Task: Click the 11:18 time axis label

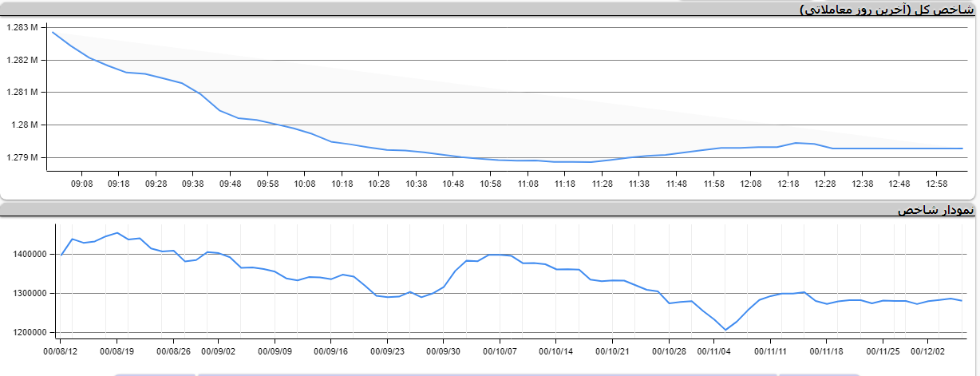Action: (x=565, y=184)
